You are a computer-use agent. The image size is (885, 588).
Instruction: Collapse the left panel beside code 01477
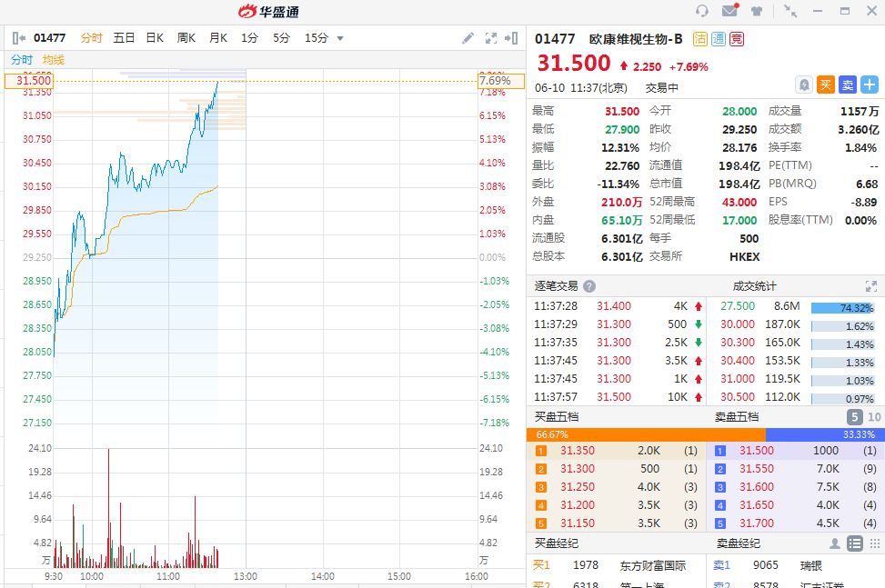tap(18, 38)
